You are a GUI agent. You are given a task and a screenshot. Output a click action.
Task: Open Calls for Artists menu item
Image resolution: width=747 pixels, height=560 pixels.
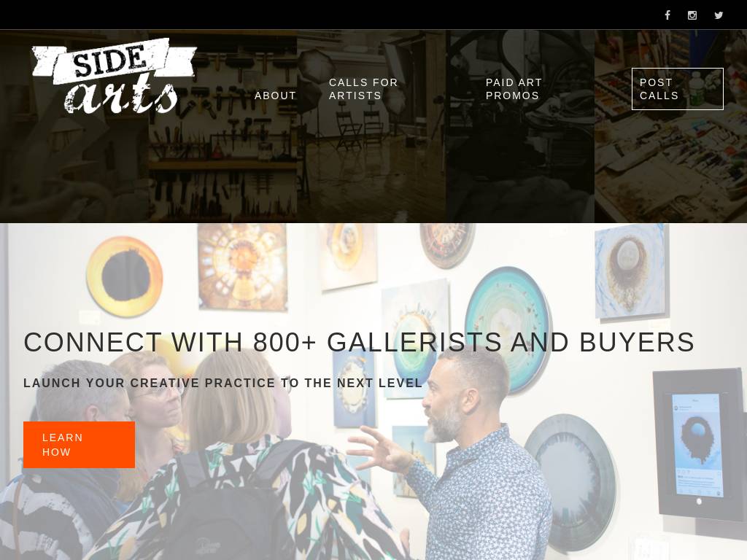click(363, 89)
